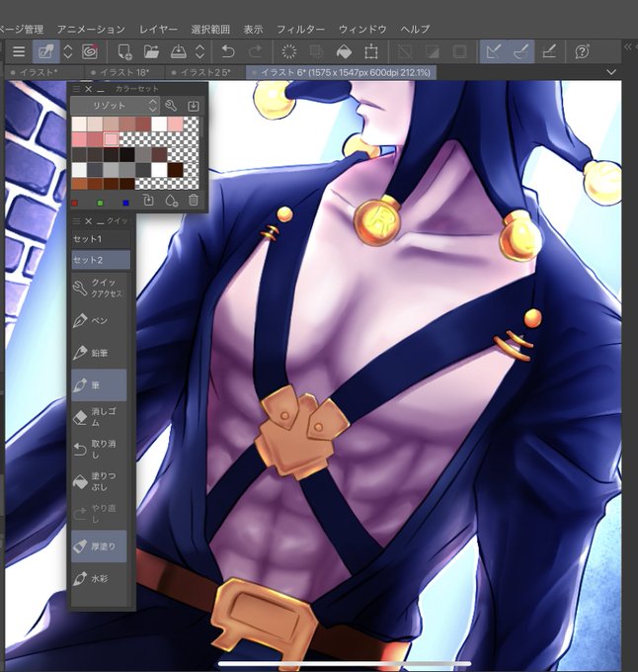Select the 筆 (Brush) tool in Quick Access
The height and width of the screenshot is (672, 638).
point(100,384)
